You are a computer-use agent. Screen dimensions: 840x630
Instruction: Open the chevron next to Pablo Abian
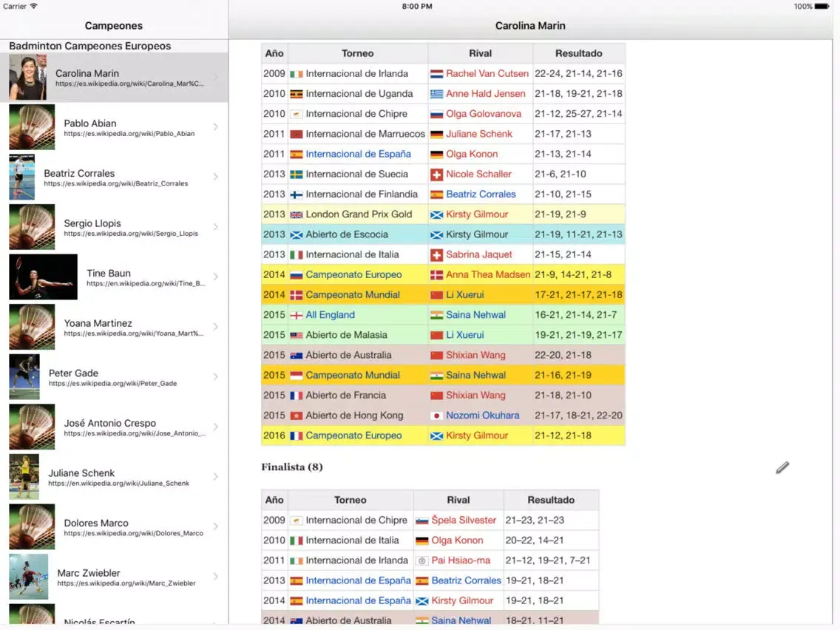pos(215,127)
